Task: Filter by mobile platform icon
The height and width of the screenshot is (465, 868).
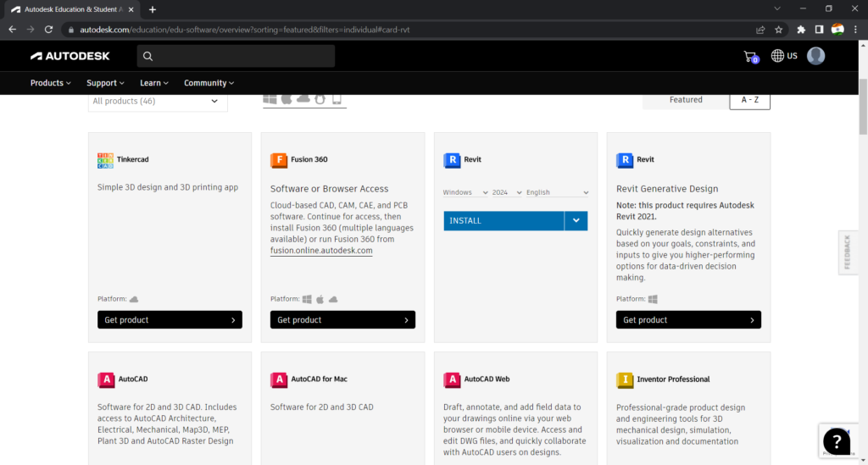Action: (x=337, y=99)
